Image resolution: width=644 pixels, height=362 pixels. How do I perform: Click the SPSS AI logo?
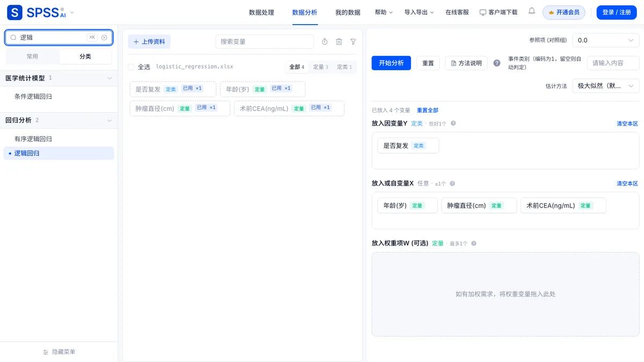(36, 12)
